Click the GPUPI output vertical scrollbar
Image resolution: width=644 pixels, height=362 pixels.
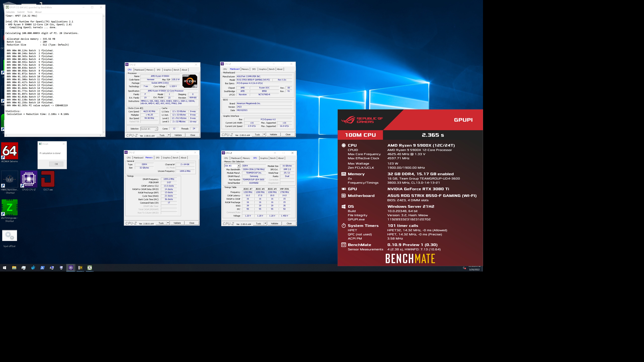104,74
